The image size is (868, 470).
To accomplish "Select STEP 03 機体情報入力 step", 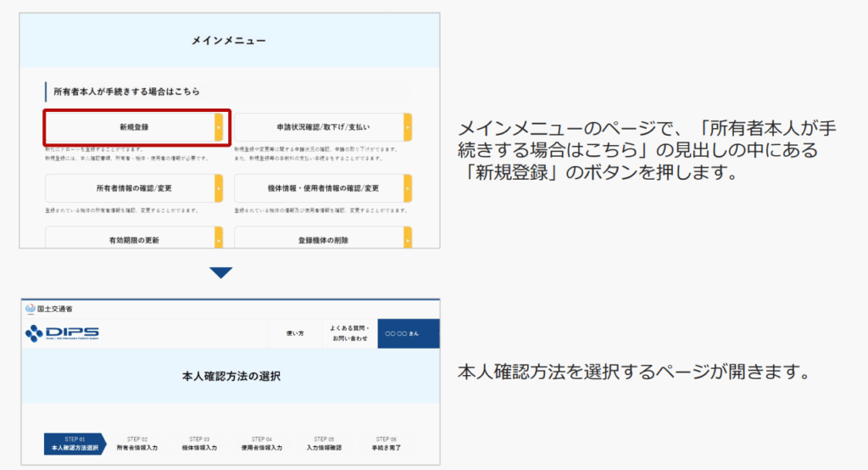I will (199, 444).
